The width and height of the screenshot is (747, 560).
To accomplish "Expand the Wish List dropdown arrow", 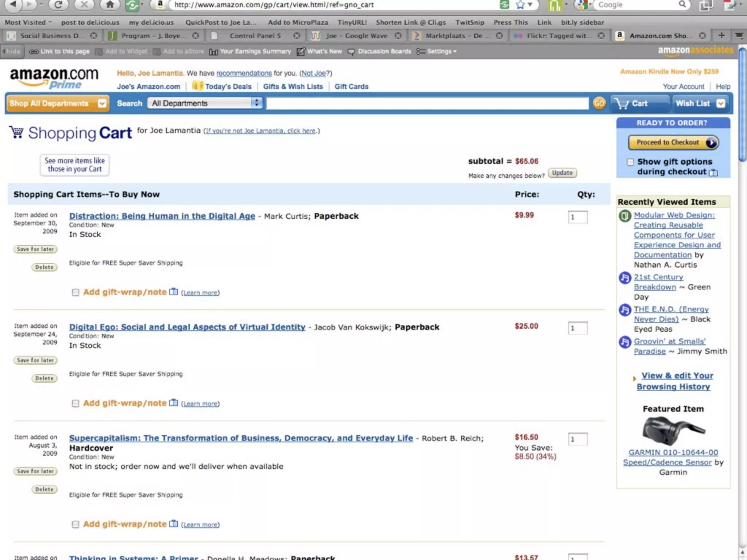I will (x=721, y=104).
